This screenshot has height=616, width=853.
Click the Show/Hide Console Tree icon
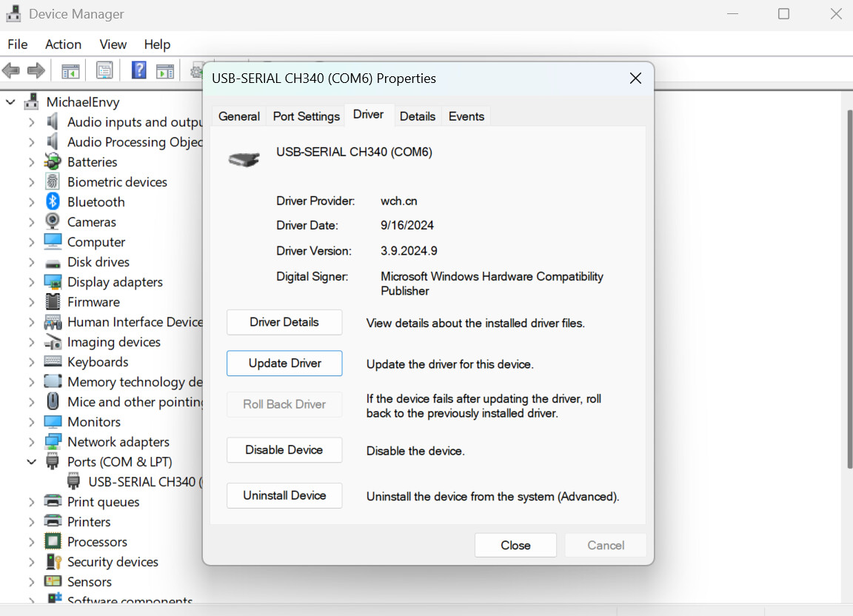coord(70,70)
